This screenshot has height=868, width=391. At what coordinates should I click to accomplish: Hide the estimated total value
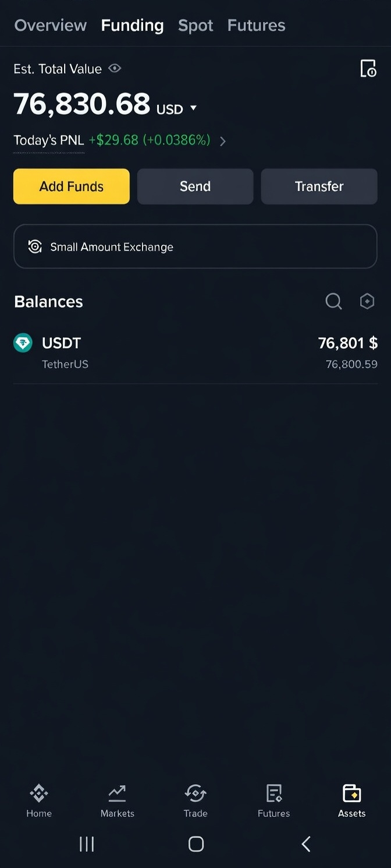[x=115, y=69]
